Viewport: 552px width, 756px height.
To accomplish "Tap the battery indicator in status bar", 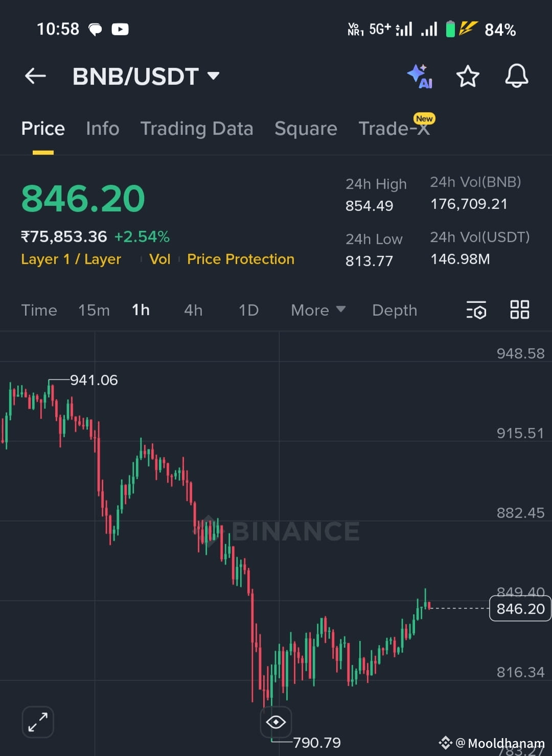I will [x=450, y=29].
